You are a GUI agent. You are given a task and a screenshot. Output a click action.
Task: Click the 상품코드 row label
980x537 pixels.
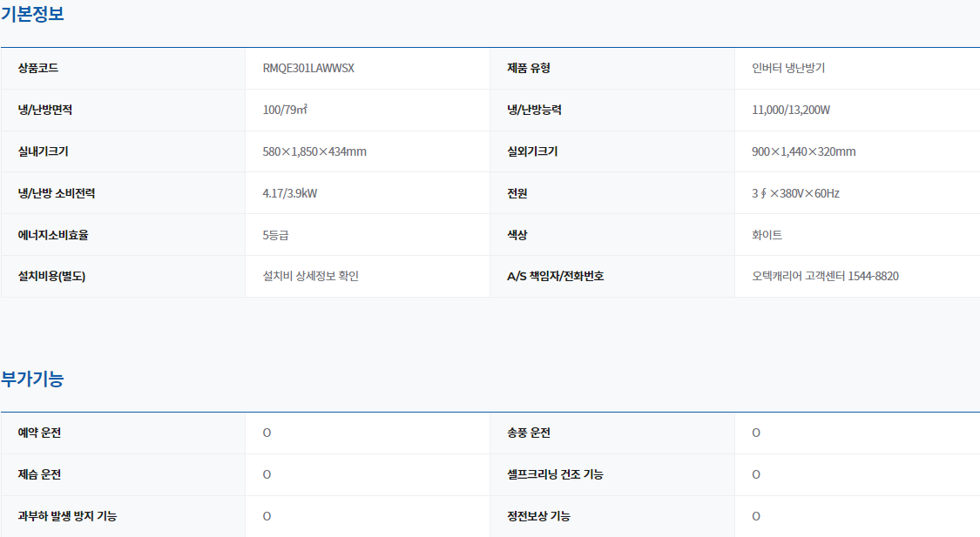38,68
